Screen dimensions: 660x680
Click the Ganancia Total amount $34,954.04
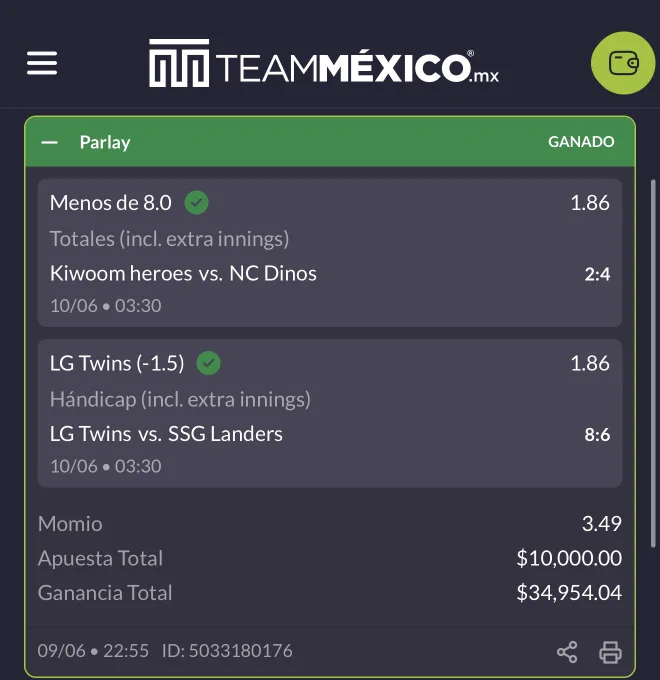[569, 593]
